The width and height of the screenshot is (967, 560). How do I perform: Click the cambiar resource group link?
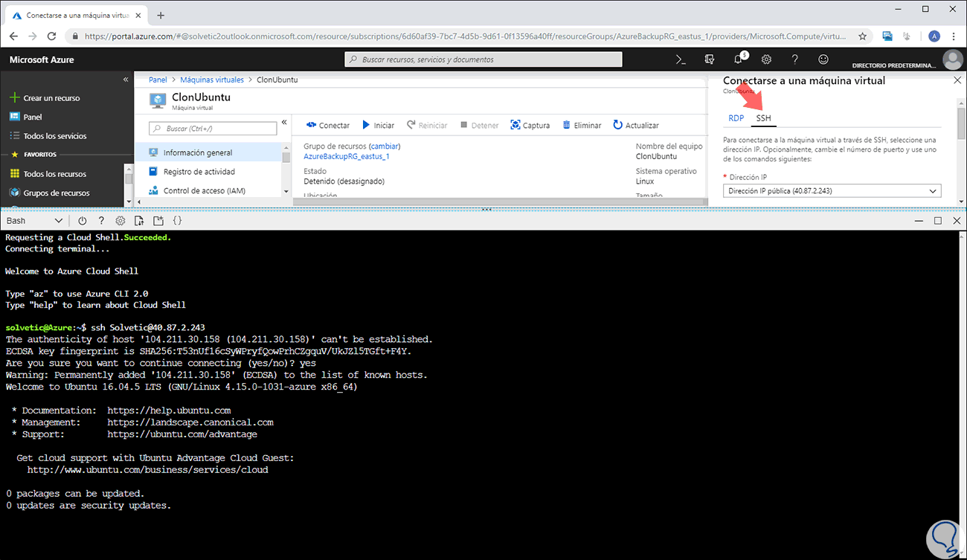pyautogui.click(x=385, y=147)
